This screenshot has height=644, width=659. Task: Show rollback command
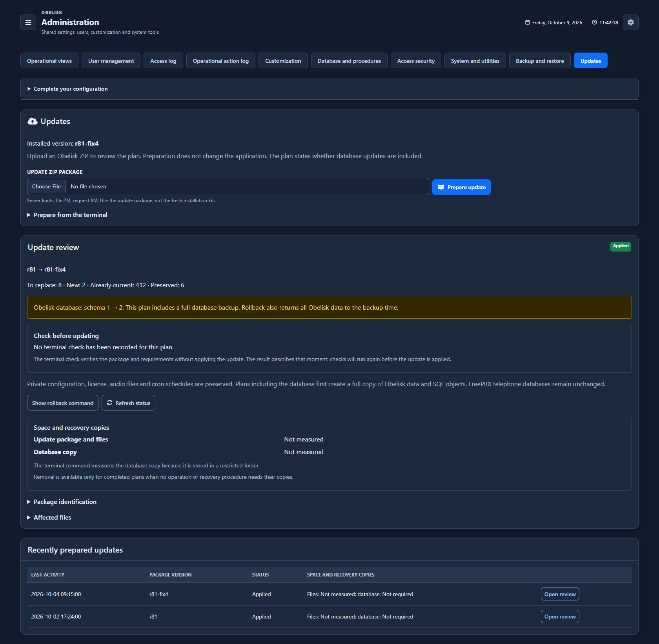coord(63,403)
